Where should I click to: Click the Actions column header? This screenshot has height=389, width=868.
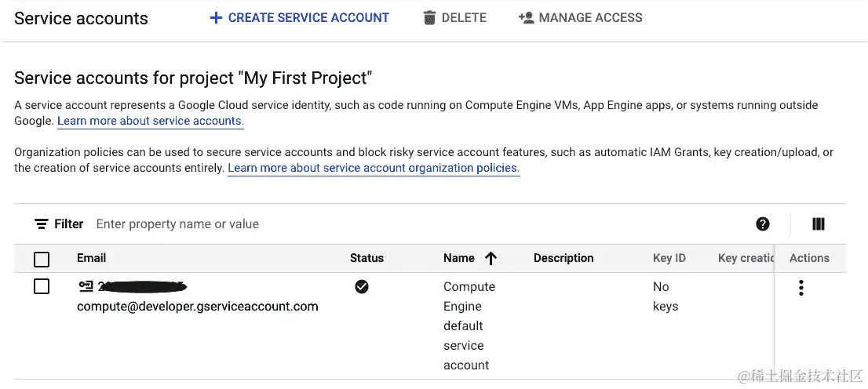tap(809, 258)
